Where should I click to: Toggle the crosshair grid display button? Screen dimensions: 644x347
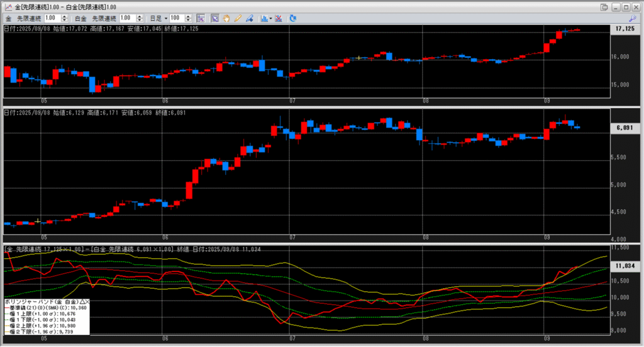(200, 19)
